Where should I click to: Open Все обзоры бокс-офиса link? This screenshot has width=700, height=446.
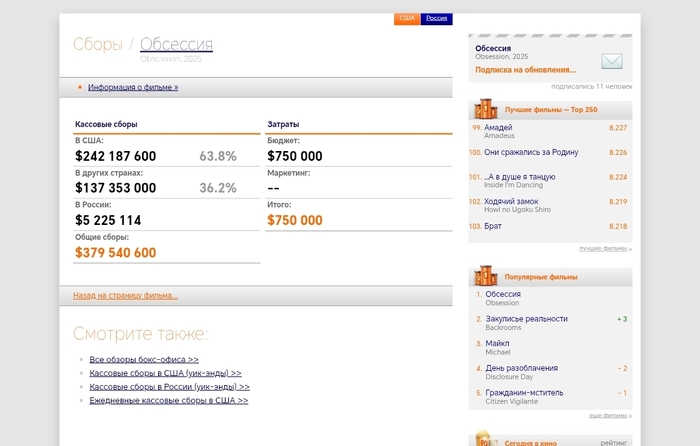(144, 359)
